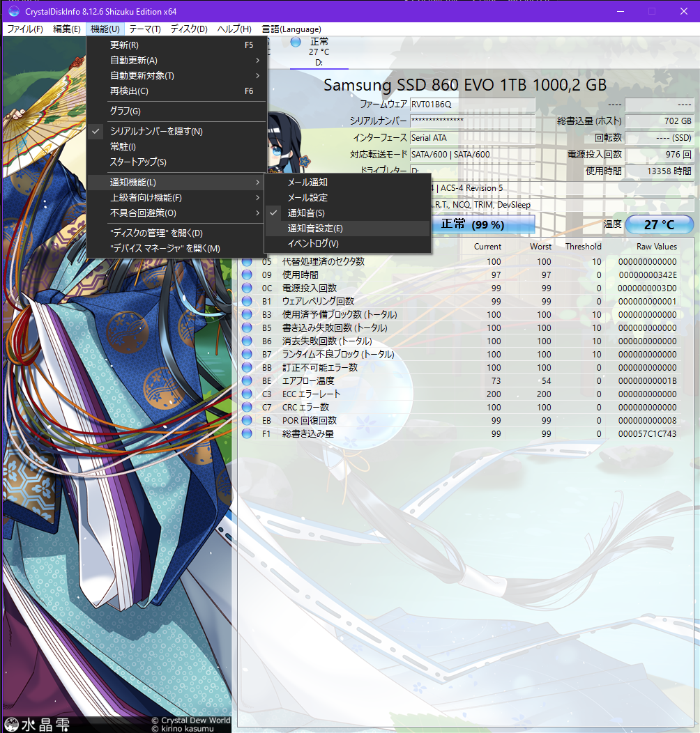The width and height of the screenshot is (700, 733).
Task: Open the ヘルプ(H) menu
Action: 234,29
